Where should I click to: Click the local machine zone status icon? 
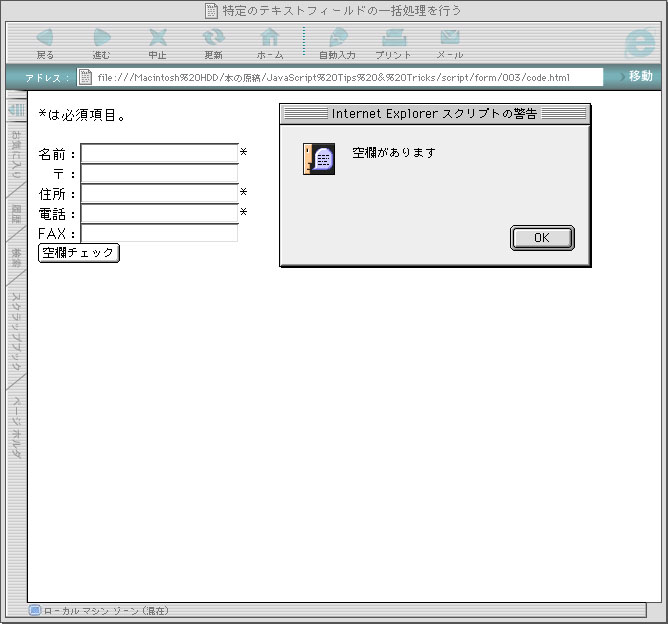pyautogui.click(x=35, y=610)
